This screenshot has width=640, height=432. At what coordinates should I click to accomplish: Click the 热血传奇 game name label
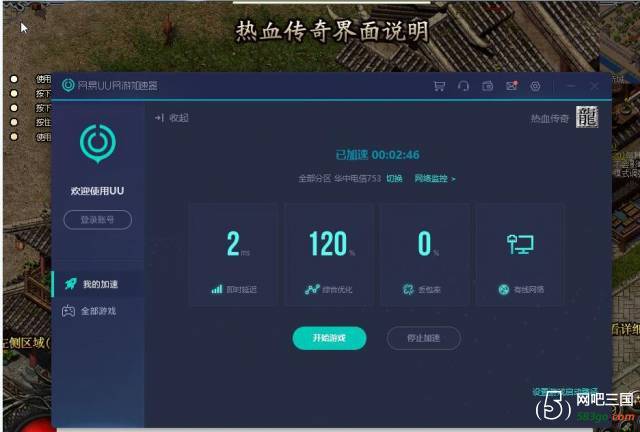(x=549, y=119)
